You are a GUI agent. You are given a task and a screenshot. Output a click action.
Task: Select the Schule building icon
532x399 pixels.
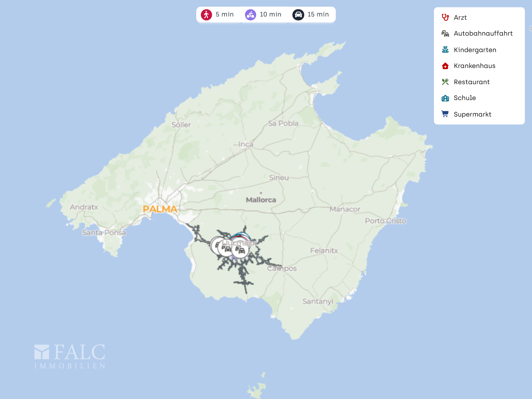pyautogui.click(x=445, y=98)
